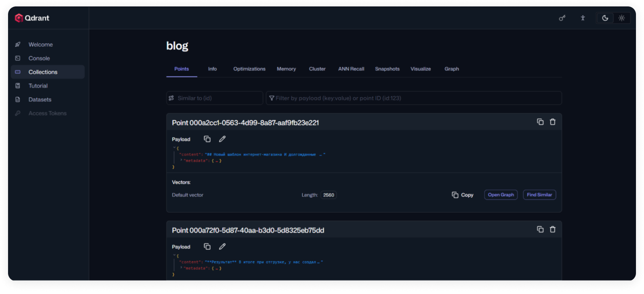Screen dimensions: 644x294
Task: Open Collections in the sidebar
Action: [48, 72]
